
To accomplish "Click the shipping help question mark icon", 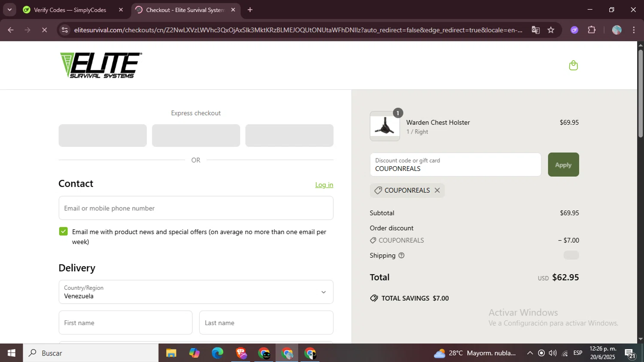I will pyautogui.click(x=401, y=256).
